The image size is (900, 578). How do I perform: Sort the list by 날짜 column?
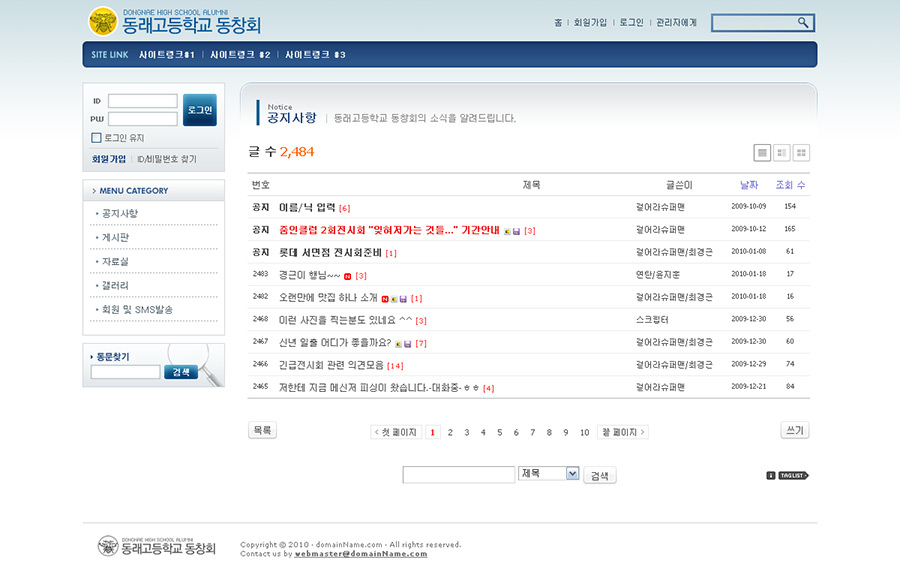tap(749, 185)
